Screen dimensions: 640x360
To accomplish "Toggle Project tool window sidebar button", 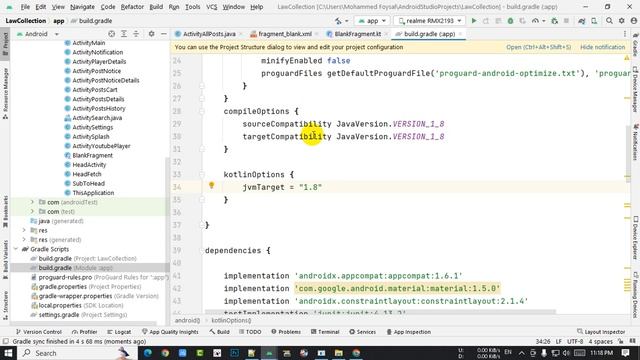I will coord(5,45).
